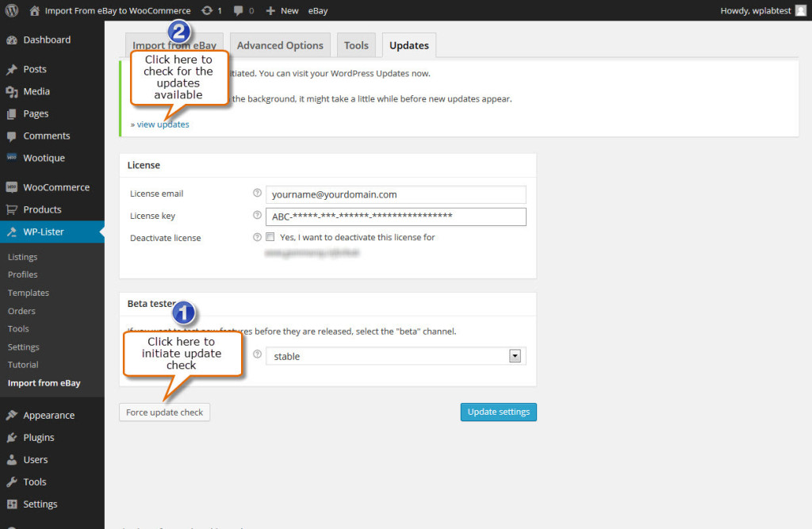Tick the deactivate this license checkbox
This screenshot has height=529, width=812.
point(270,237)
